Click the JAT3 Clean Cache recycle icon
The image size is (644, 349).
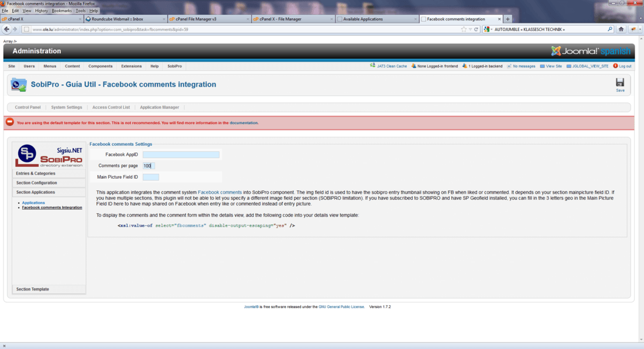372,66
